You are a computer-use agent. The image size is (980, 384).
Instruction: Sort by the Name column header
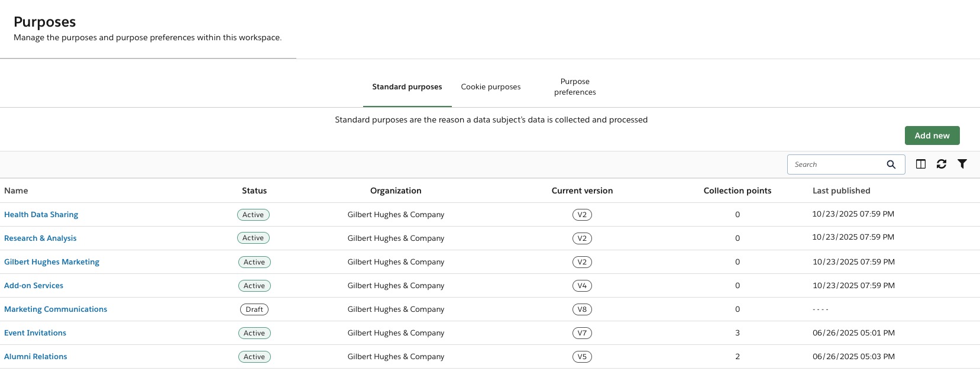click(x=16, y=191)
